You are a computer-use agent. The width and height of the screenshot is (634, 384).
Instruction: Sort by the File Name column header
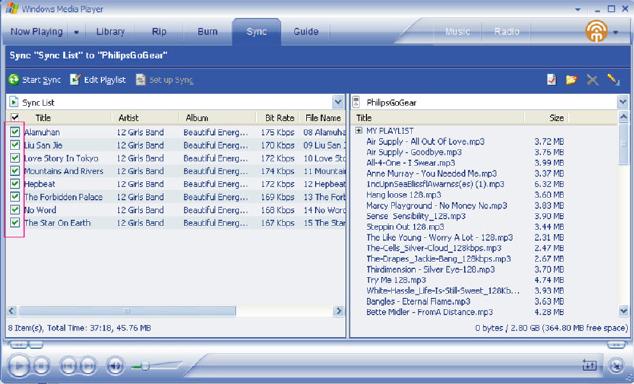(323, 118)
